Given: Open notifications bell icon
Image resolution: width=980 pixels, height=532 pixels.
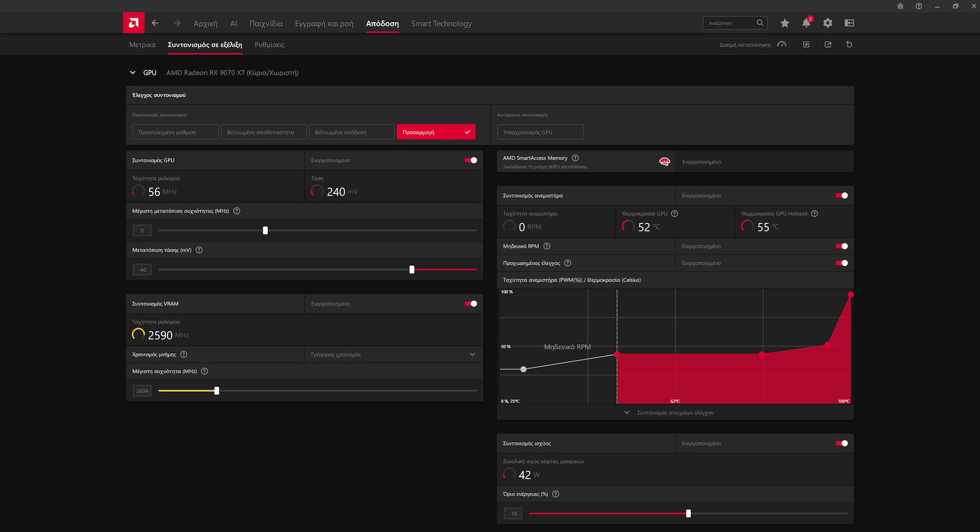Looking at the screenshot, I should 806,23.
